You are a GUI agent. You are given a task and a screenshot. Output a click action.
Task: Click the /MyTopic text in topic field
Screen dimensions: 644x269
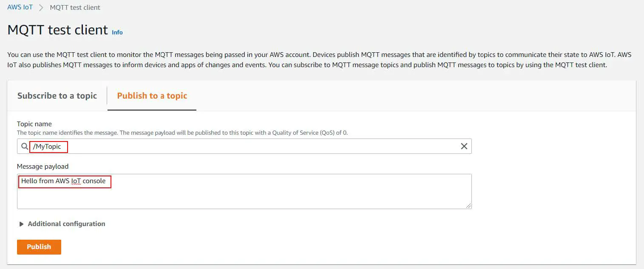click(47, 146)
